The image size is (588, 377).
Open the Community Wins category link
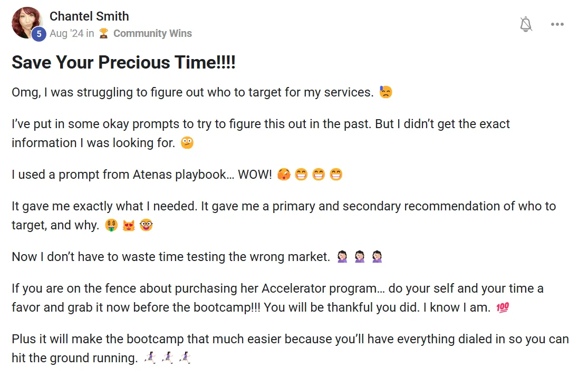click(x=152, y=33)
